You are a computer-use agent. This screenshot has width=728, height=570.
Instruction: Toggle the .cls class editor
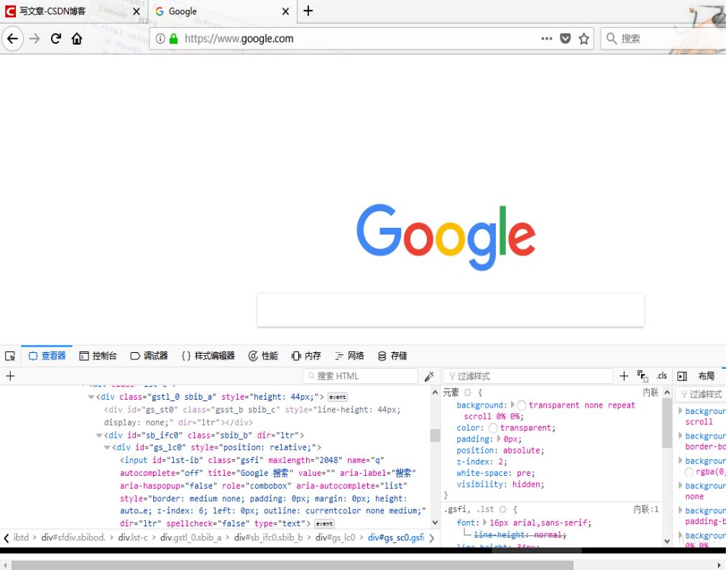pos(662,376)
